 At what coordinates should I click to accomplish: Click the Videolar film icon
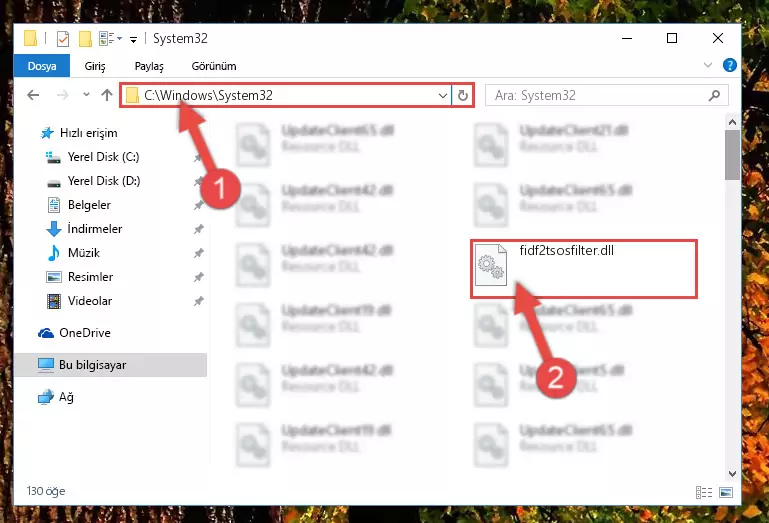pyautogui.click(x=53, y=301)
